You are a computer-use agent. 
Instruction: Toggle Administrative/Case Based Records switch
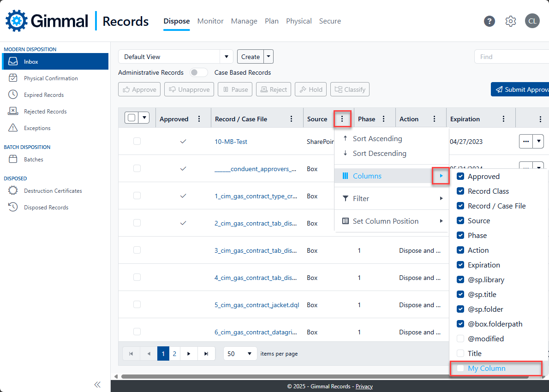tap(199, 72)
